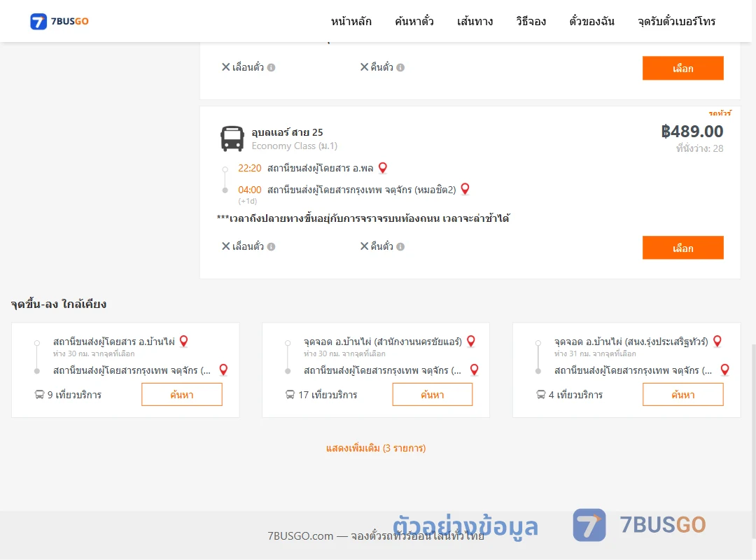
Task: Click the bus icon beside อุบลแอร์ สาย 25
Action: point(232,139)
